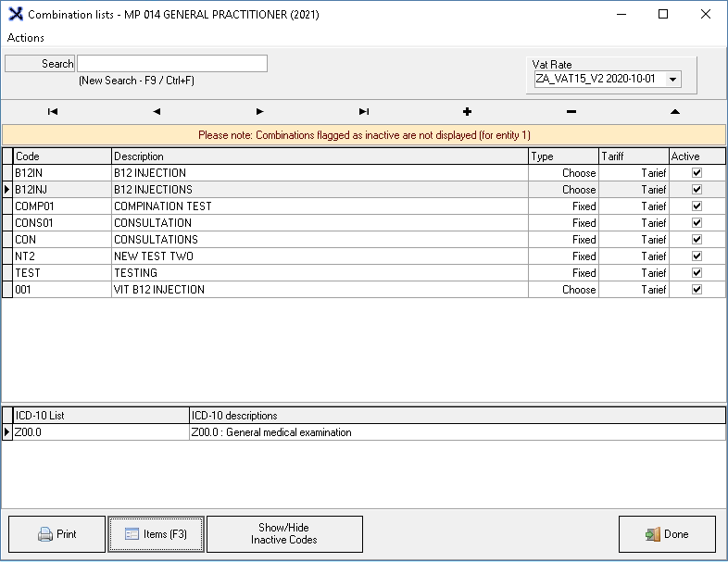Open the Vat Rate dropdown
The width and height of the screenshot is (728, 562).
click(673, 80)
